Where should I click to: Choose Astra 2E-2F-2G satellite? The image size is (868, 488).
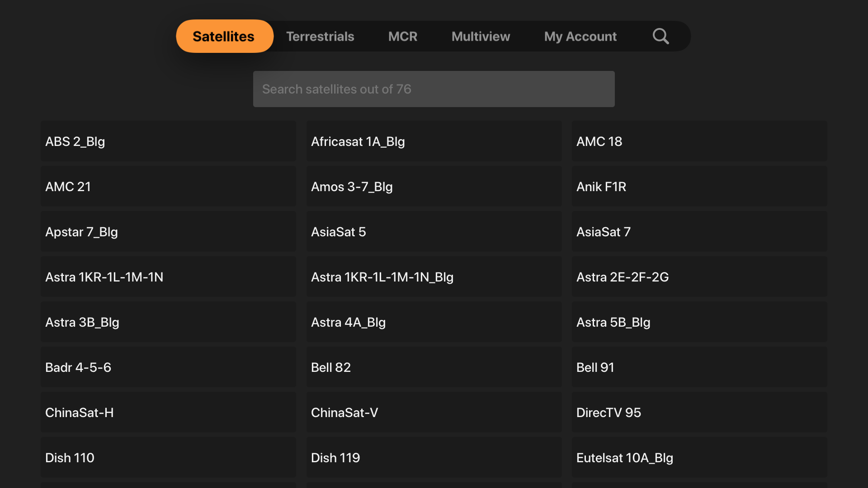(700, 277)
